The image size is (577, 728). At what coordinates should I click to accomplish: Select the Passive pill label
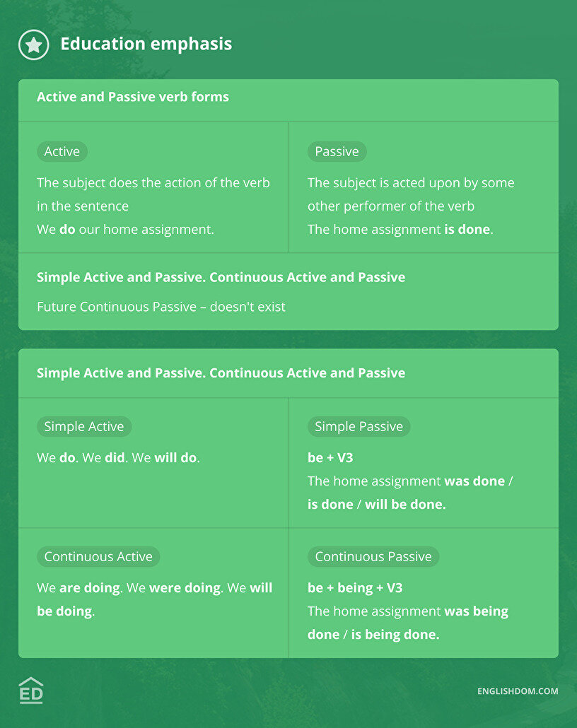337,151
